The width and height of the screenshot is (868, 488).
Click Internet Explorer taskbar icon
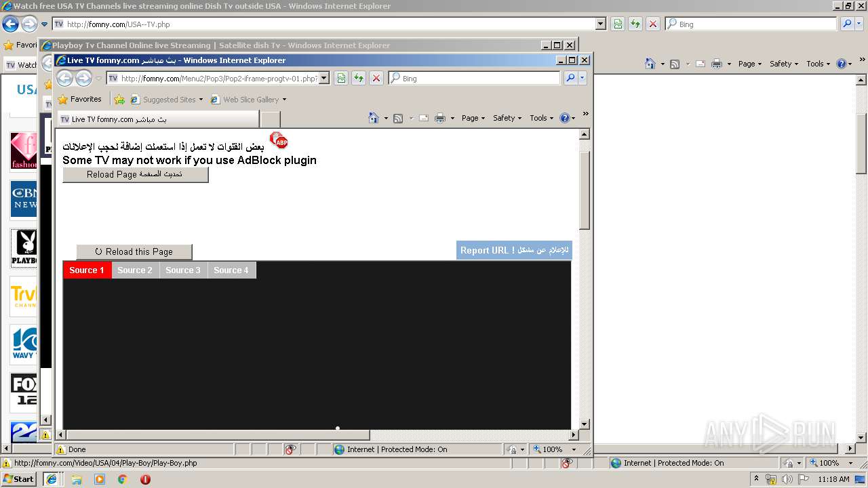52,479
